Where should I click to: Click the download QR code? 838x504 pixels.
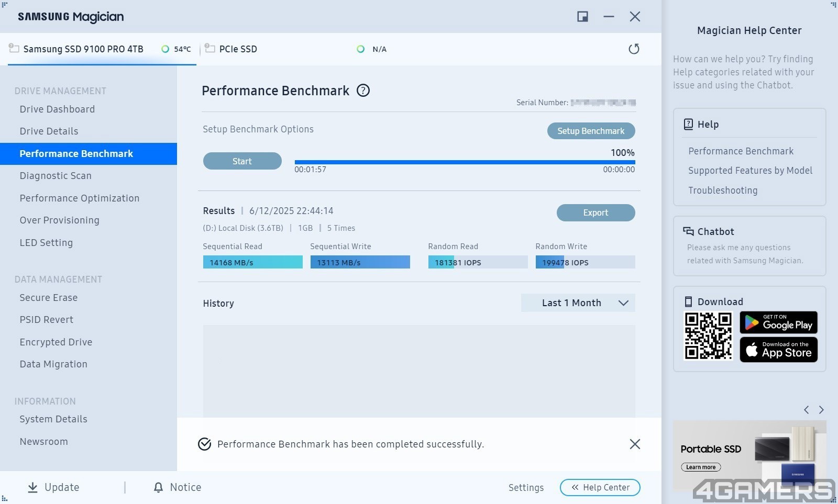click(708, 336)
